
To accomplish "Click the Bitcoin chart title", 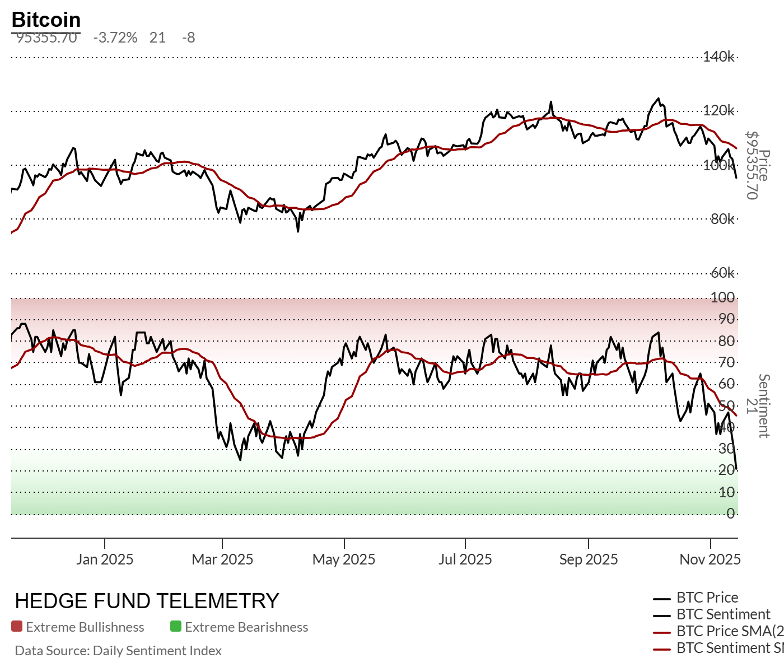I will 46,20.
